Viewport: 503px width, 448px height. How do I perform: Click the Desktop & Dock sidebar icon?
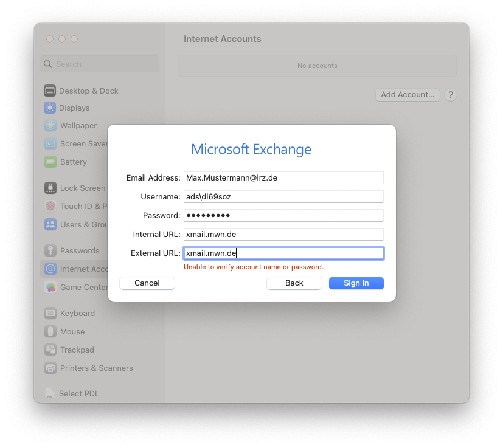[x=50, y=91]
